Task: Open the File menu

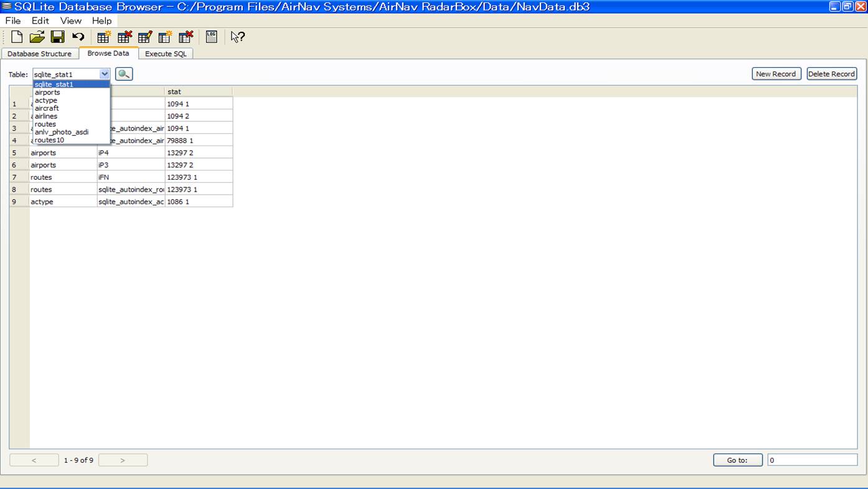Action: [x=13, y=21]
